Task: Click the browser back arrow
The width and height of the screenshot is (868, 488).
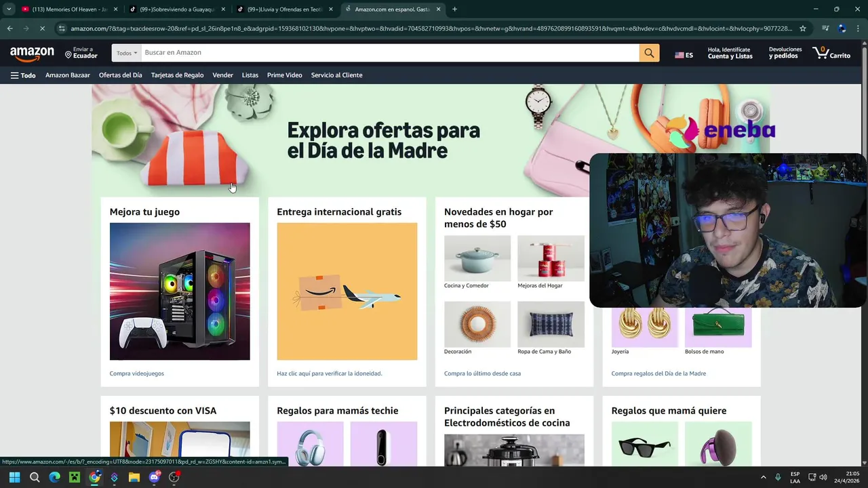Action: tap(9, 28)
